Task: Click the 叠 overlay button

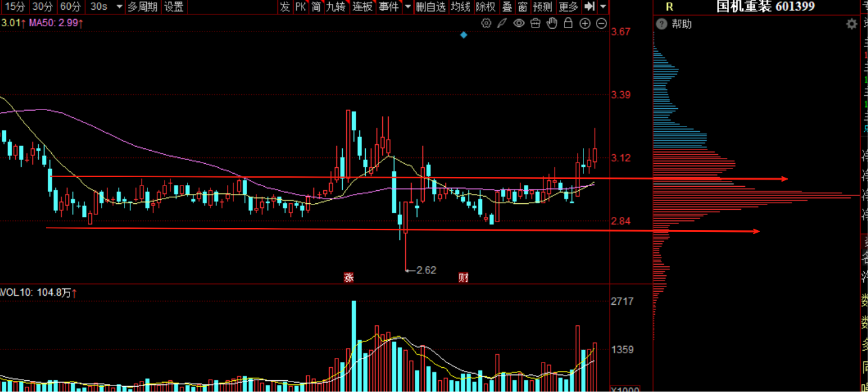Action: click(507, 7)
